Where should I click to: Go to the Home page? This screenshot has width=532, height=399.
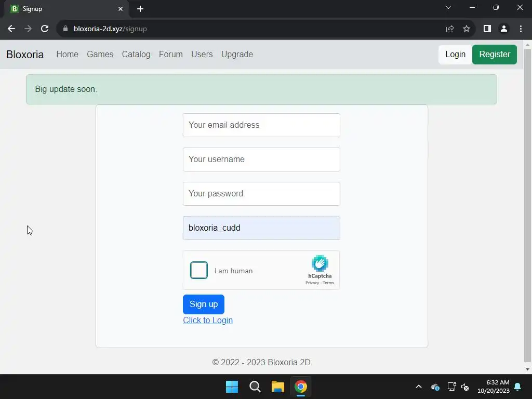point(67,54)
